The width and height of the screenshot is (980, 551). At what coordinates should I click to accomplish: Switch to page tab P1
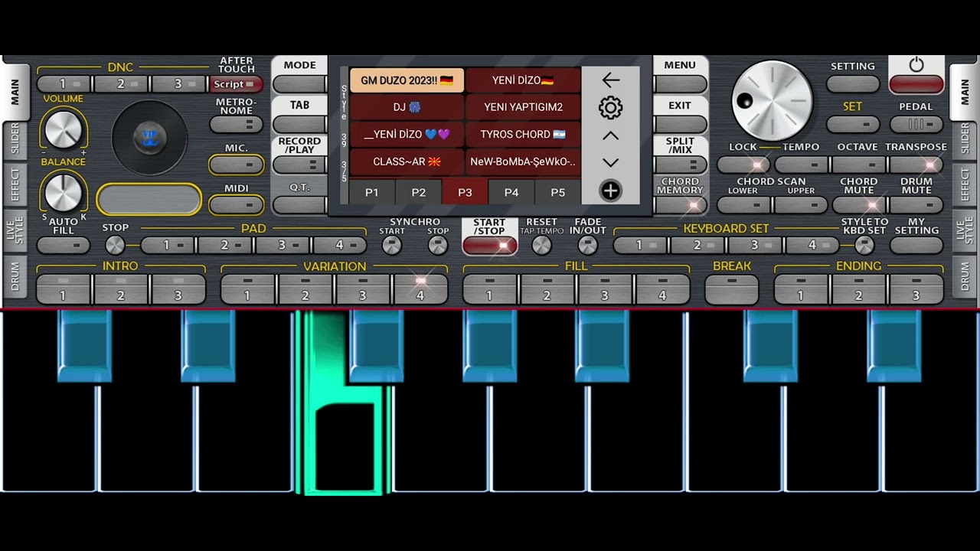(x=372, y=192)
